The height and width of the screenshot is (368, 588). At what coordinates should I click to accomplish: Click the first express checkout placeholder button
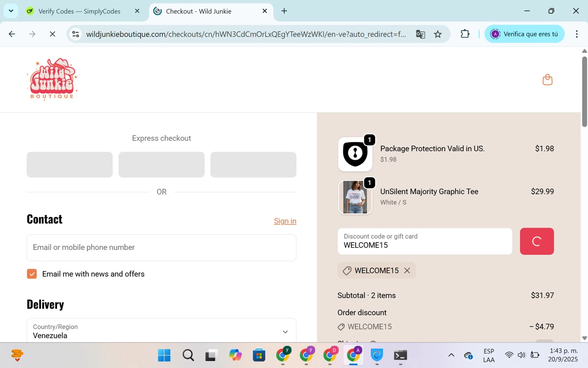point(70,165)
